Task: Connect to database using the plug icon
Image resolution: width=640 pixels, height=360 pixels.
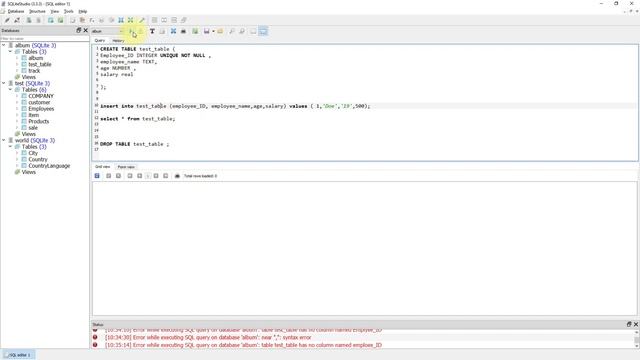Action: (x=7, y=20)
